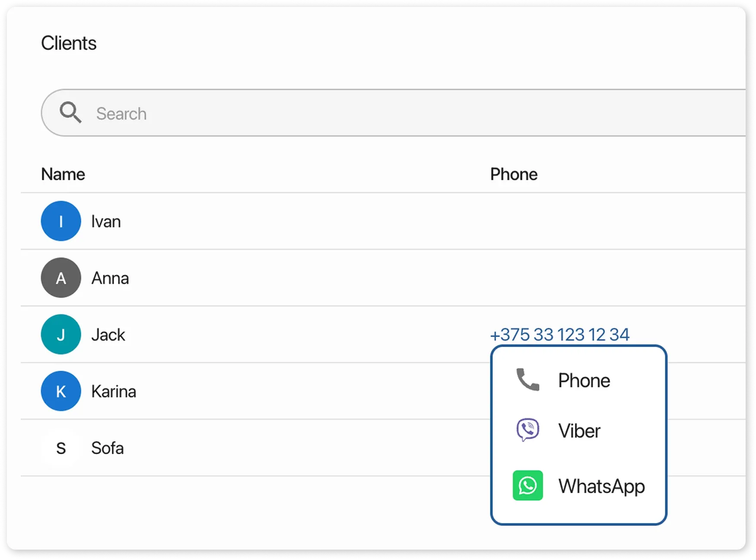Open the client named Ivan

coord(106,222)
